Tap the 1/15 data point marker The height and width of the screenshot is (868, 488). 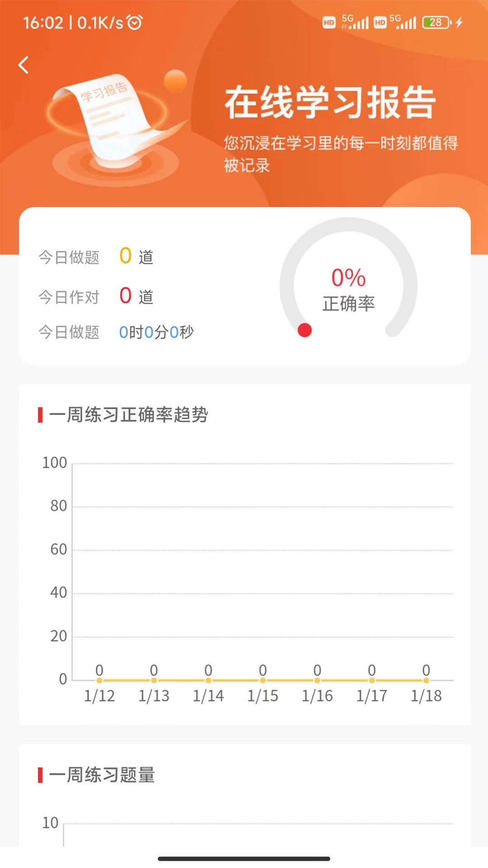(x=263, y=680)
